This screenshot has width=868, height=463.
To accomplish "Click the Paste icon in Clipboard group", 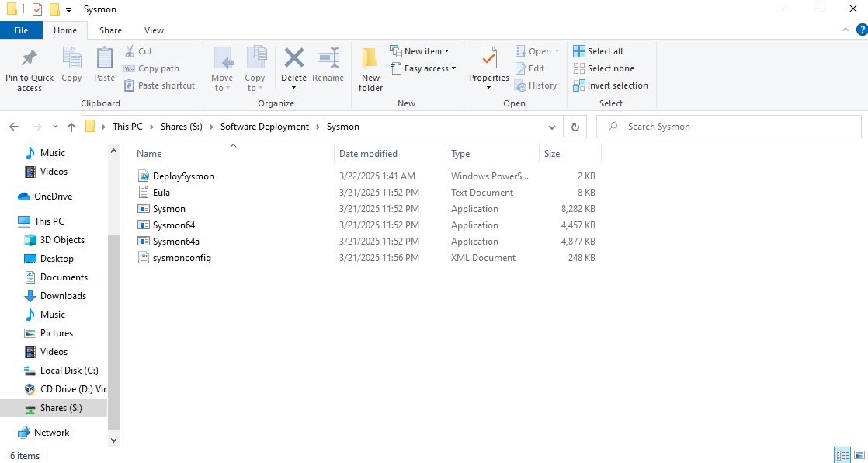I will 104,61.
